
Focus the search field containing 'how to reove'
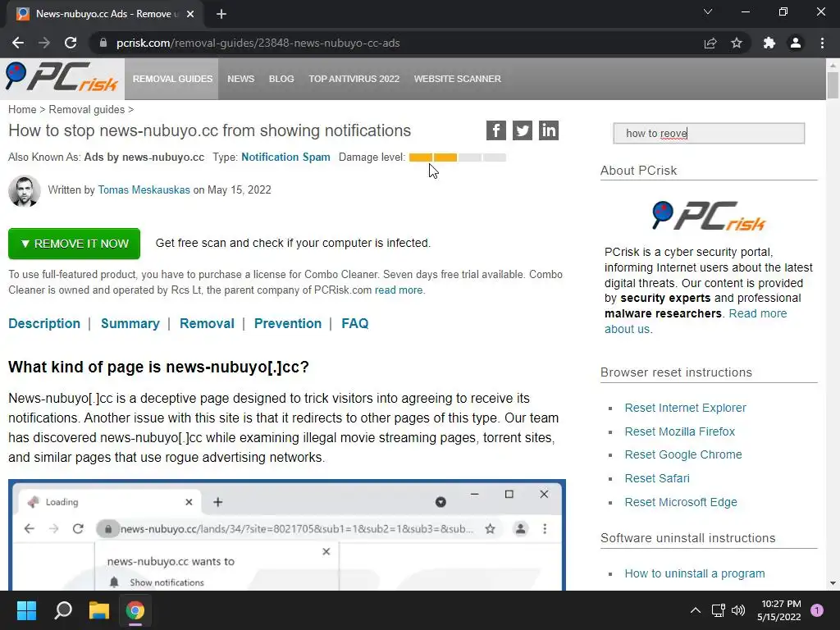(x=709, y=134)
